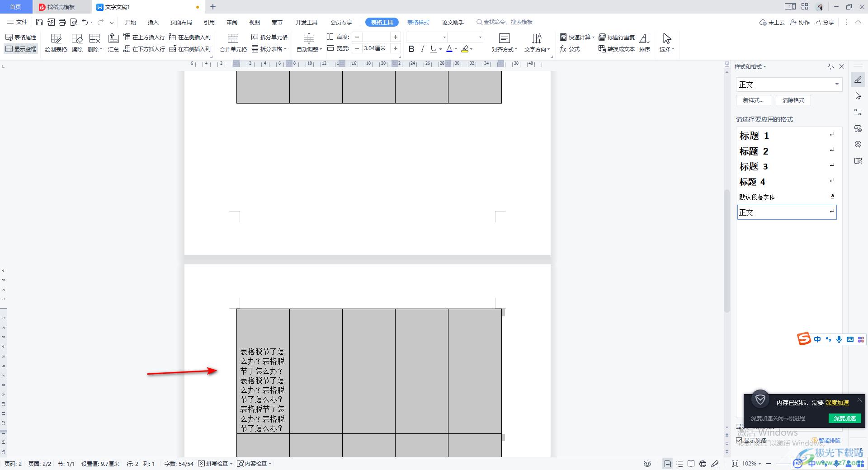Toggle 显示虚框 show gridlines
The image size is (868, 470).
(x=21, y=49)
